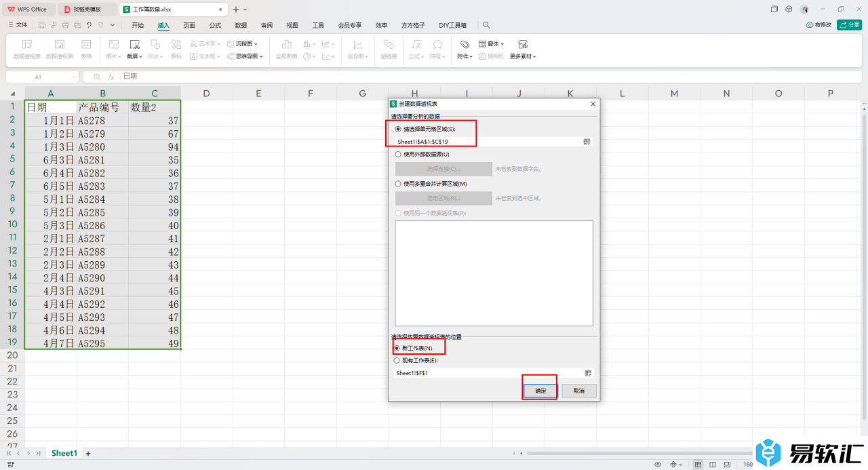Open the DIY工具箱 tab
The height and width of the screenshot is (470, 868).
coord(453,25)
